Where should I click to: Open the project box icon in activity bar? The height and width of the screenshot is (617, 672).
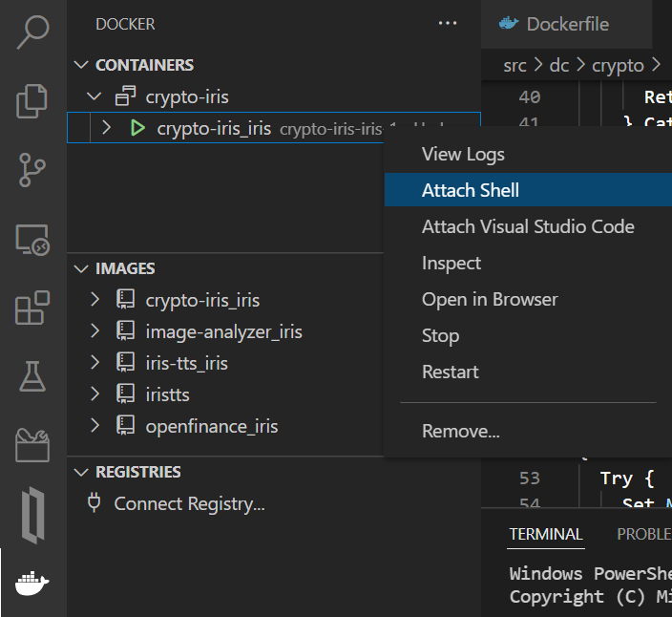32,445
